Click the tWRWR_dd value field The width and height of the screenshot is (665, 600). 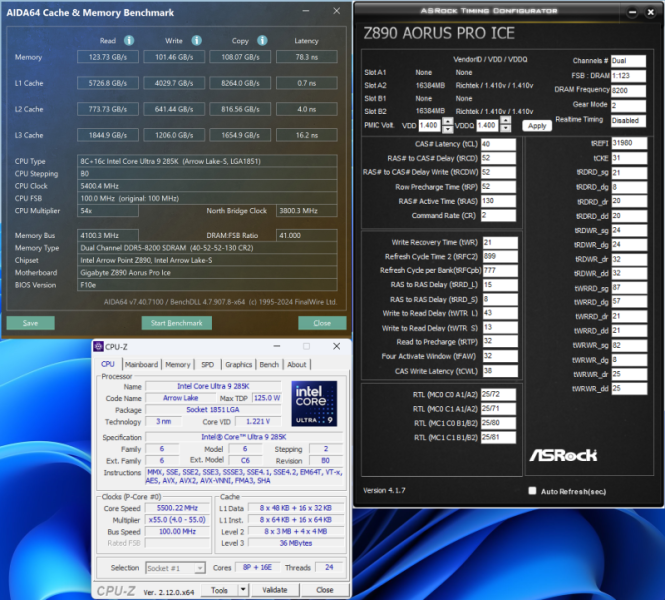coord(629,388)
